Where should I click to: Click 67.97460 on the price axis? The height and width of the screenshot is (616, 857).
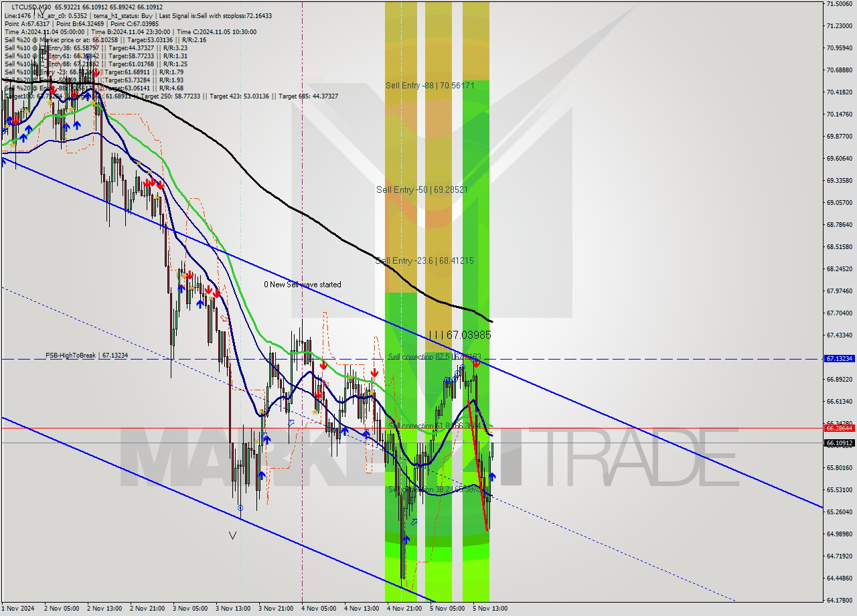tap(839, 291)
